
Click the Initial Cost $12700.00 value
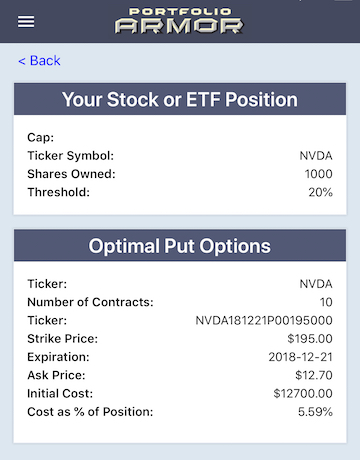303,394
